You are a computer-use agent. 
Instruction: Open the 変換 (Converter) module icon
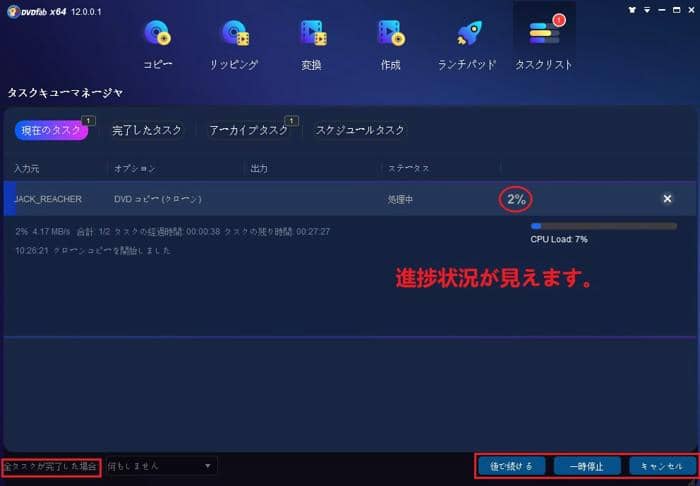point(313,33)
